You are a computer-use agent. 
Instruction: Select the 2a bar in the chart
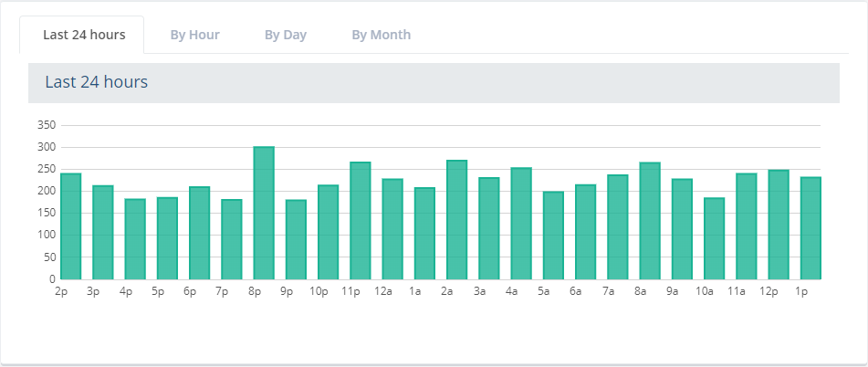click(456, 220)
